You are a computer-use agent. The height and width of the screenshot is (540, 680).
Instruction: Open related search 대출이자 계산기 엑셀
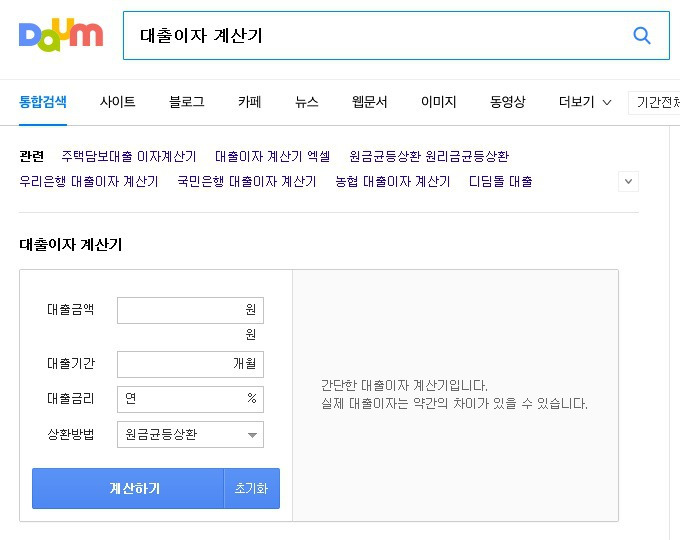click(x=272, y=156)
